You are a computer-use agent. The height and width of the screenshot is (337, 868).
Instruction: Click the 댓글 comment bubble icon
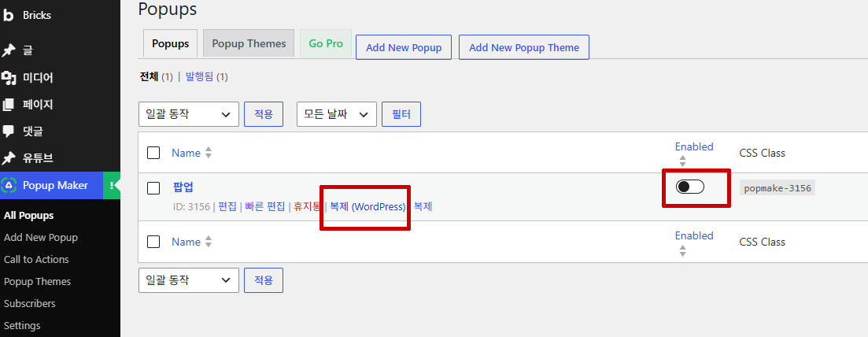coord(9,131)
